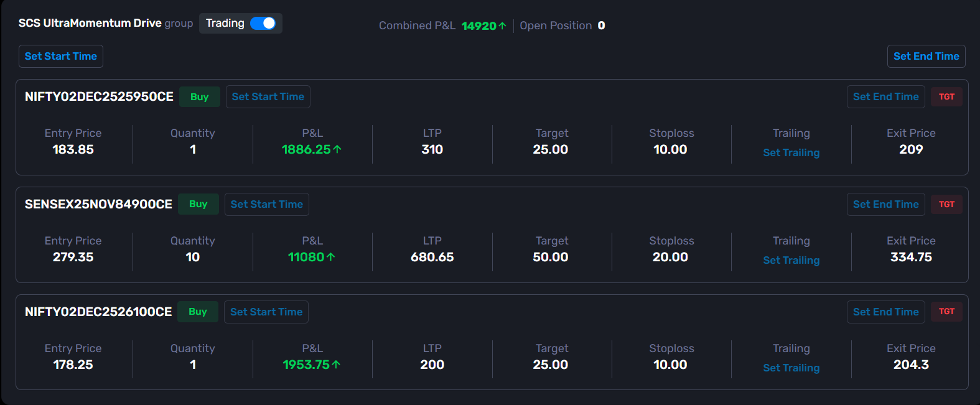
Task: Click the Target value 50.00
Action: click(551, 257)
